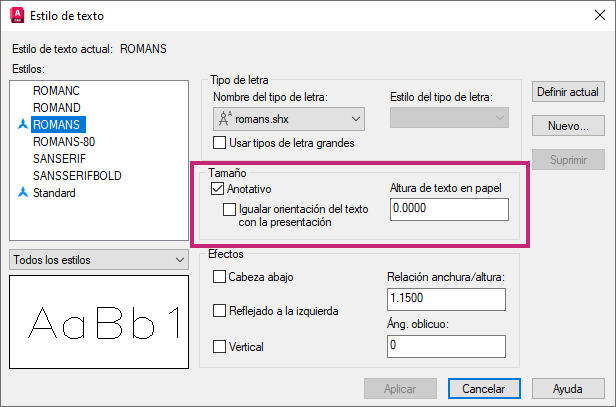This screenshot has width=616, height=407.
Task: Click the Definir actual button
Action: [567, 92]
